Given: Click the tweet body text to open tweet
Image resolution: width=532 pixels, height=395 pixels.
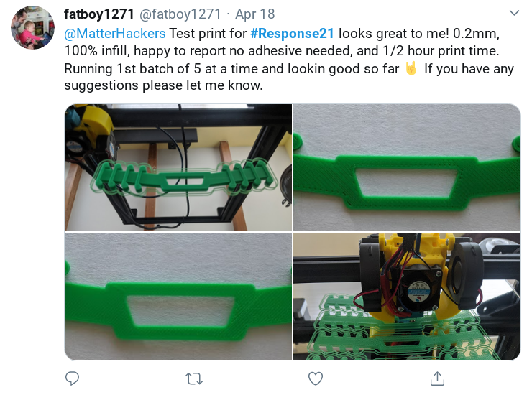Looking at the screenshot, I should tap(289, 60).
